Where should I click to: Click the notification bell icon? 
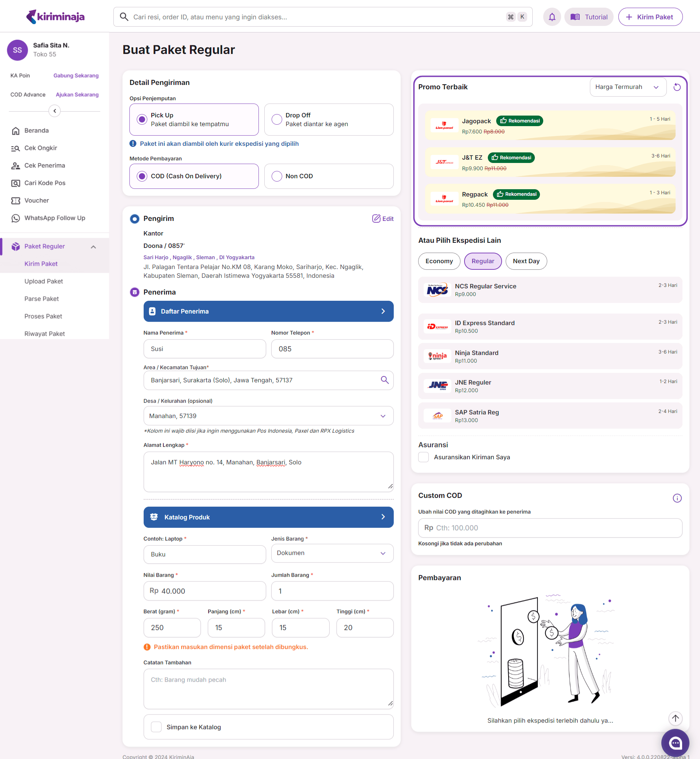(x=552, y=17)
